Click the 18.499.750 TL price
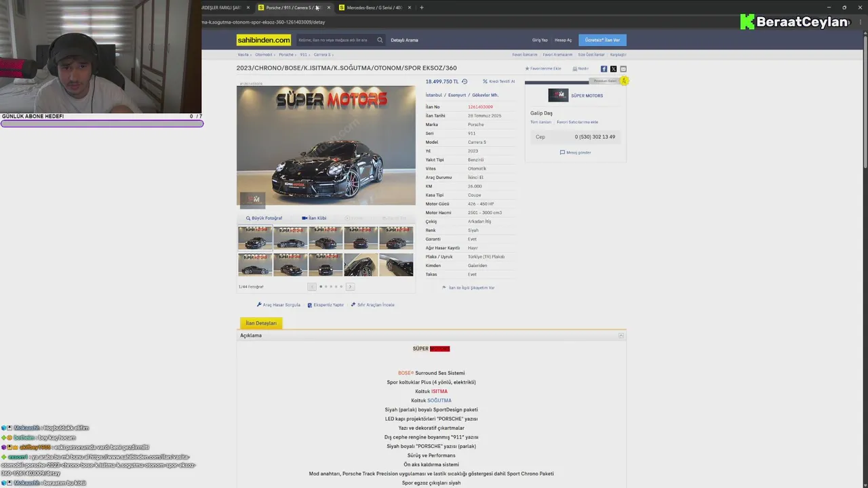The width and height of the screenshot is (868, 488). coord(442,81)
